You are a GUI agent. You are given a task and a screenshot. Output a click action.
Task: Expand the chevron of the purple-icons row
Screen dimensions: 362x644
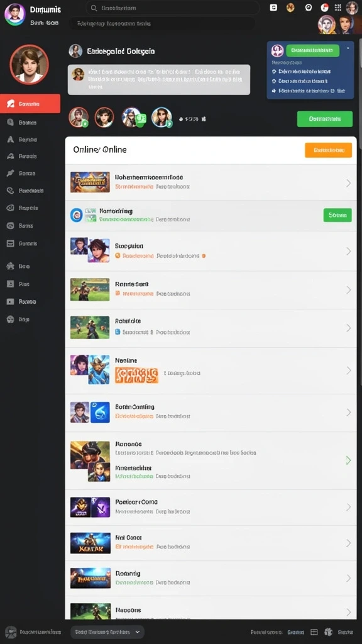pyautogui.click(x=348, y=507)
